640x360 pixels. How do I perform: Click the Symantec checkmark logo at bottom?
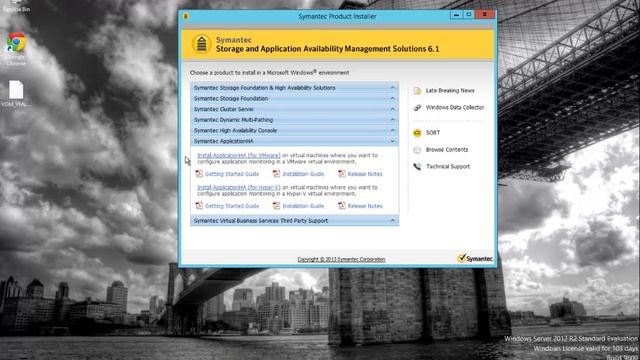point(475,258)
